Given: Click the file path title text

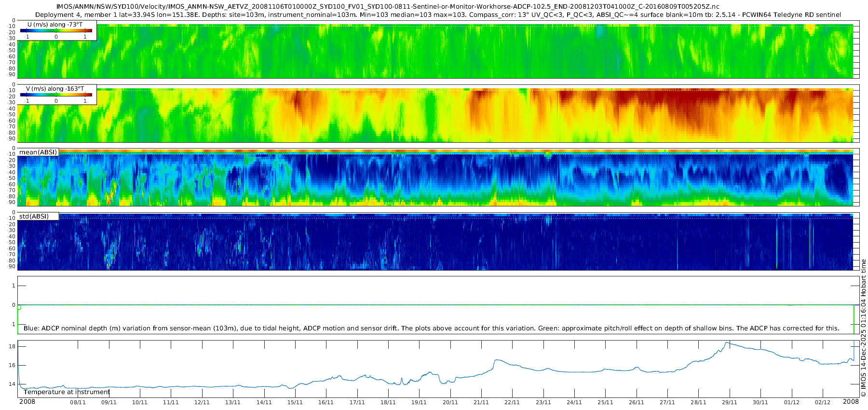Looking at the screenshot, I should [x=388, y=7].
